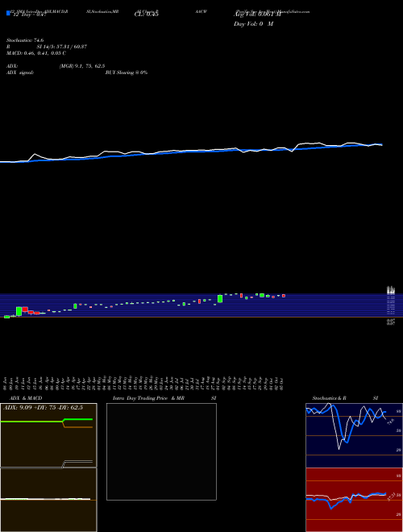Click the 'ADX & MACD' panel title
Screen dimensions: 403x532
tap(26, 398)
